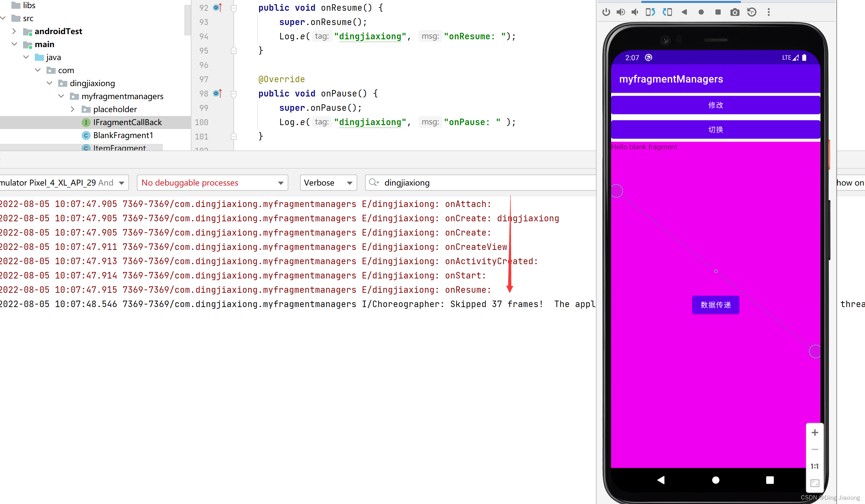865x504 pixels.
Task: Click override gutter icon on line 92
Action: click(217, 7)
